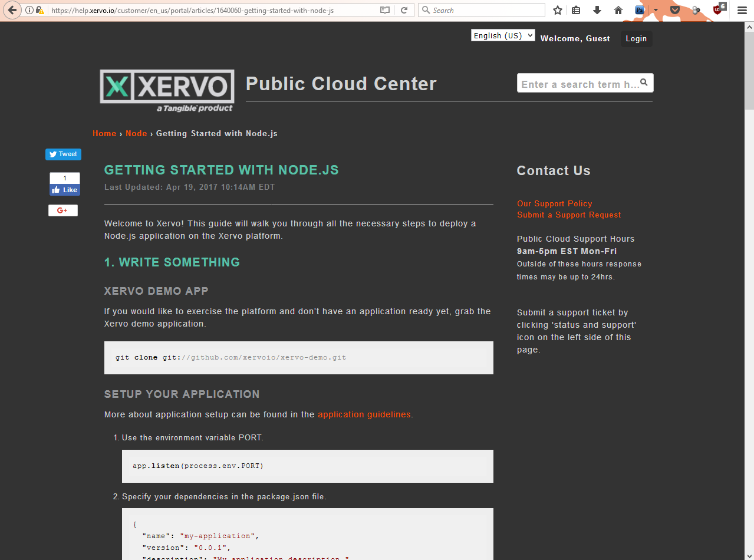
Task: Open the Downloads arrow icon
Action: click(x=597, y=10)
